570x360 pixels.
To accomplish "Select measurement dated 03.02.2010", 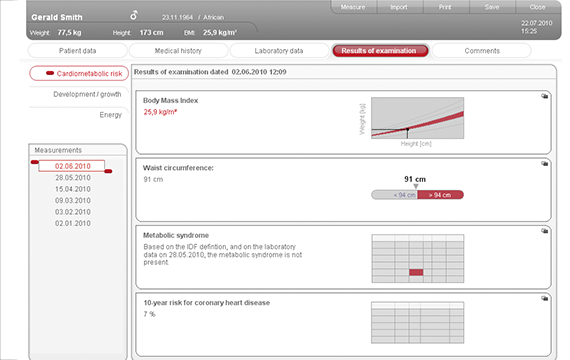I will click(x=73, y=212).
